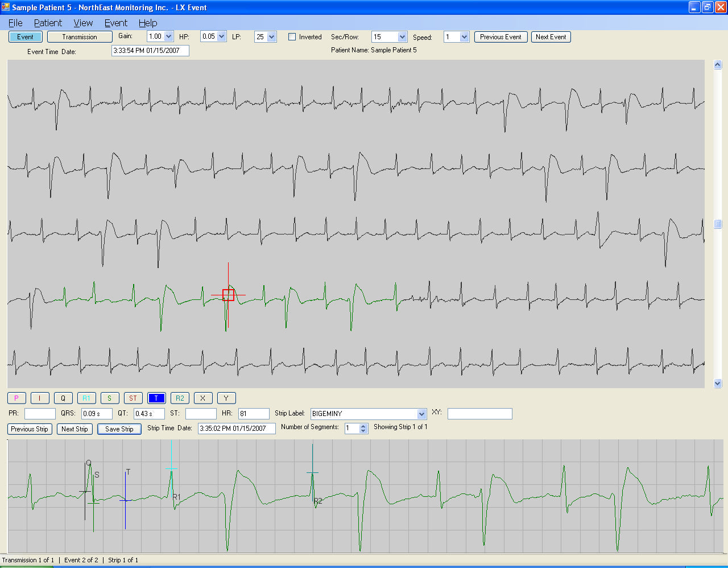Select the R1 marker button
This screenshot has height=568, width=728.
point(86,398)
